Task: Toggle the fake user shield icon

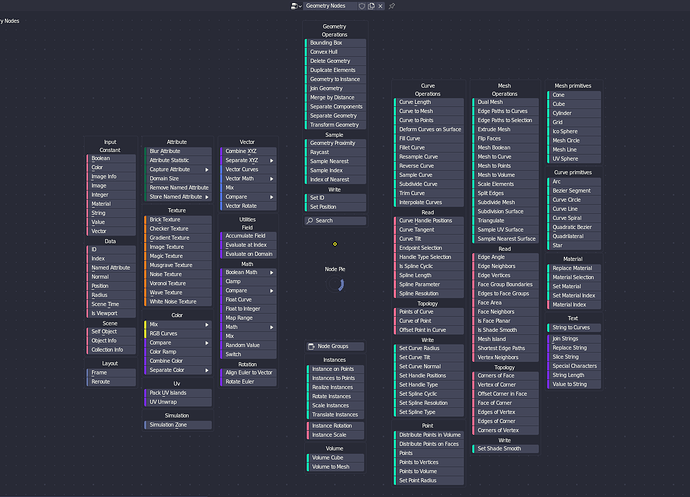Action: click(362, 6)
